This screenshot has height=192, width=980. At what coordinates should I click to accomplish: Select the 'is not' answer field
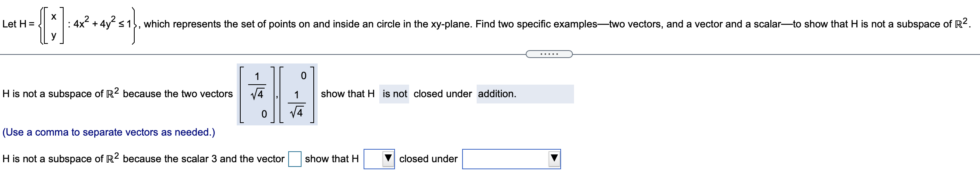394,94
